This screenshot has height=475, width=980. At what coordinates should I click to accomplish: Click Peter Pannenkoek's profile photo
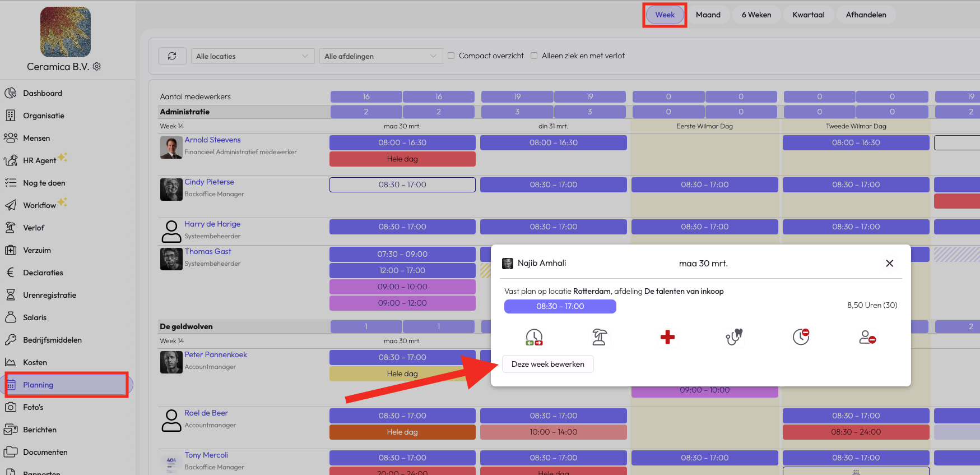coord(171,362)
